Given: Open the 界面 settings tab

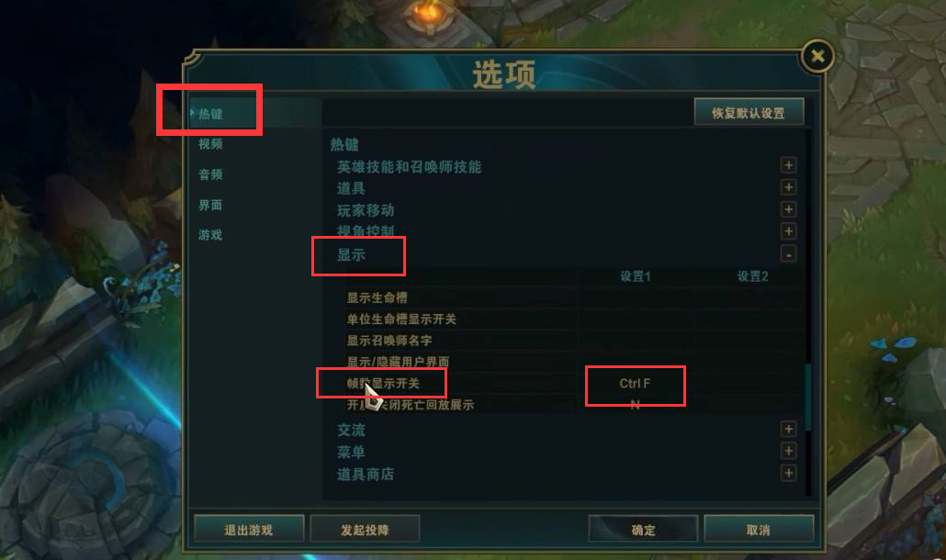Looking at the screenshot, I should (210, 205).
